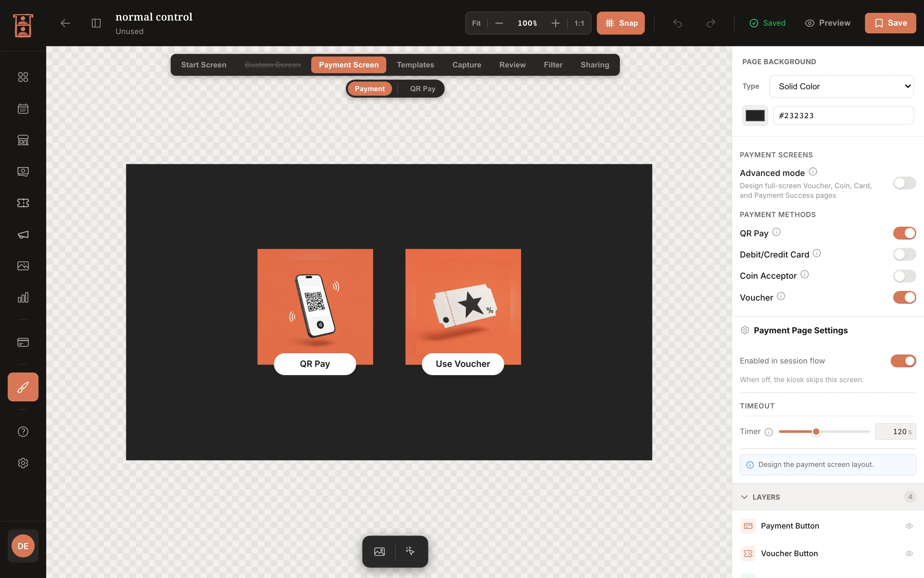Open the background Type dropdown
The height and width of the screenshot is (578, 924).
841,86
